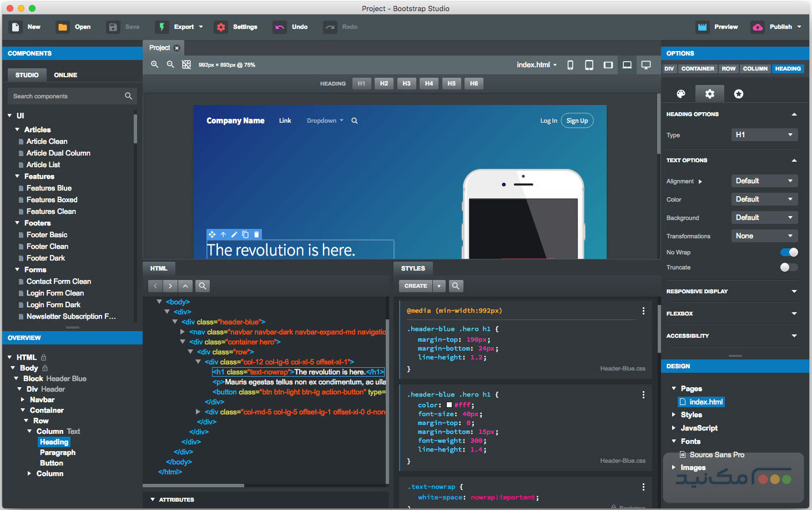Switch to the Styles tab in code panel
The height and width of the screenshot is (510, 812).
[x=413, y=268]
